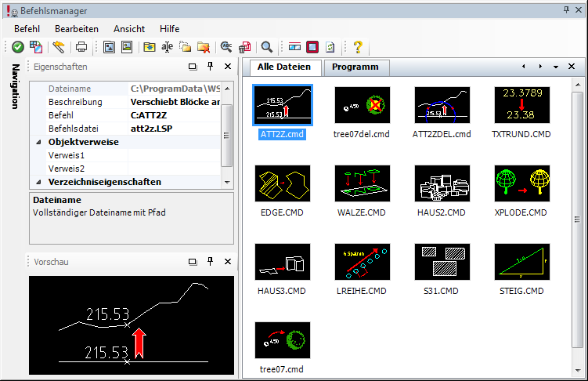This screenshot has width=588, height=381.
Task: Open the tab list dropdown arrow
Action: tap(555, 67)
